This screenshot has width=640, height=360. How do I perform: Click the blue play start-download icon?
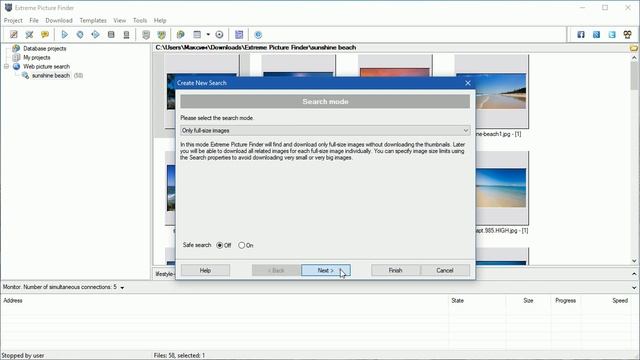tap(64, 35)
